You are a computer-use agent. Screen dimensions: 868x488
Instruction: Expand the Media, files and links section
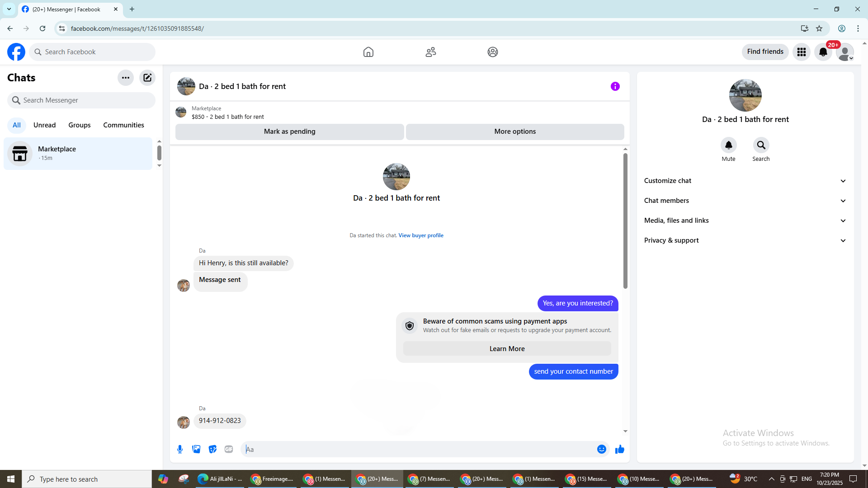pos(745,221)
